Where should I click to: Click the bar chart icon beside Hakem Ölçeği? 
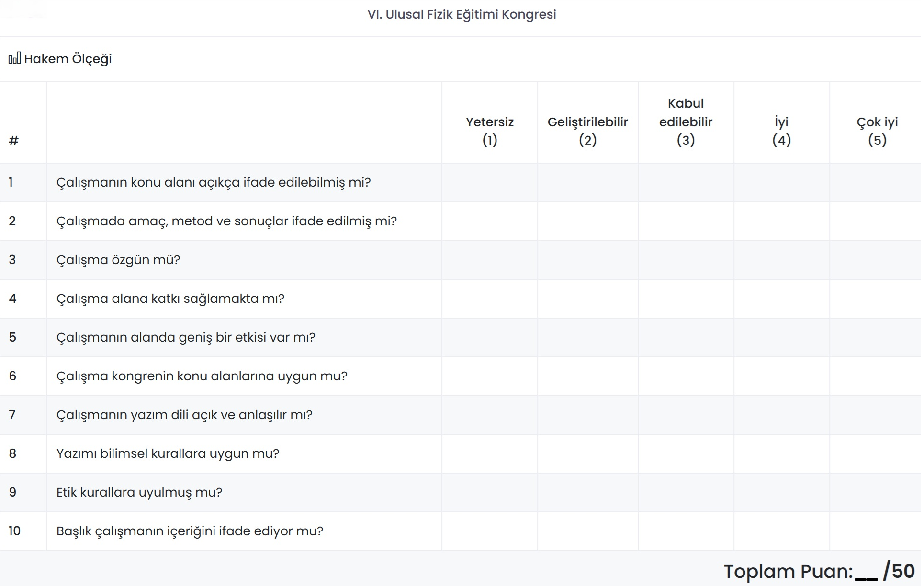coord(14,59)
